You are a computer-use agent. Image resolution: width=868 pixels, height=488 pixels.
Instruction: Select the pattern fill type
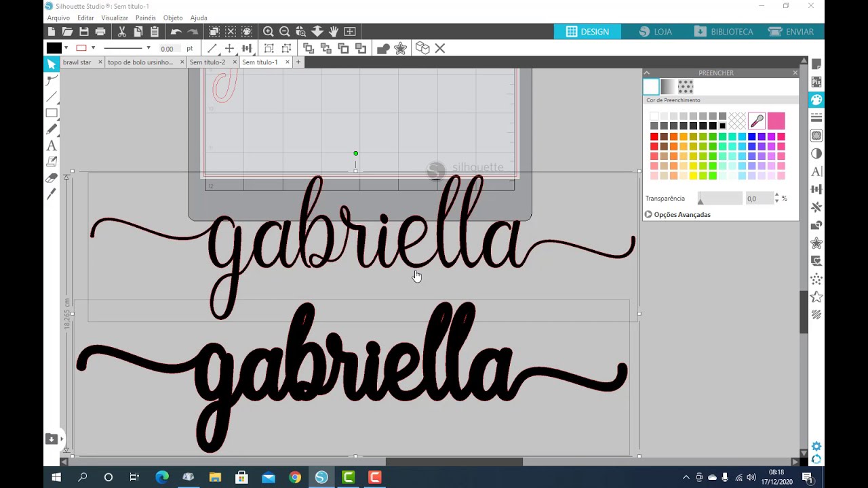click(686, 87)
